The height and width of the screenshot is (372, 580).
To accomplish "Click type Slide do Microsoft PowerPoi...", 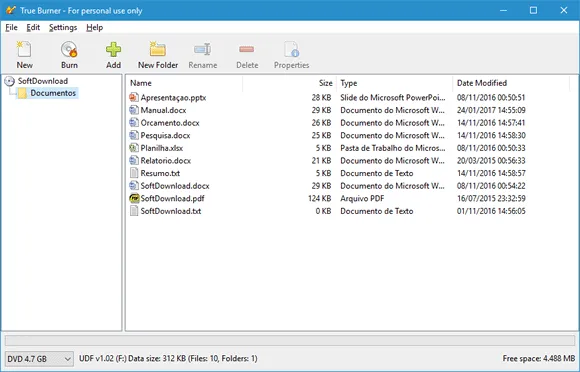I will pyautogui.click(x=393, y=98).
